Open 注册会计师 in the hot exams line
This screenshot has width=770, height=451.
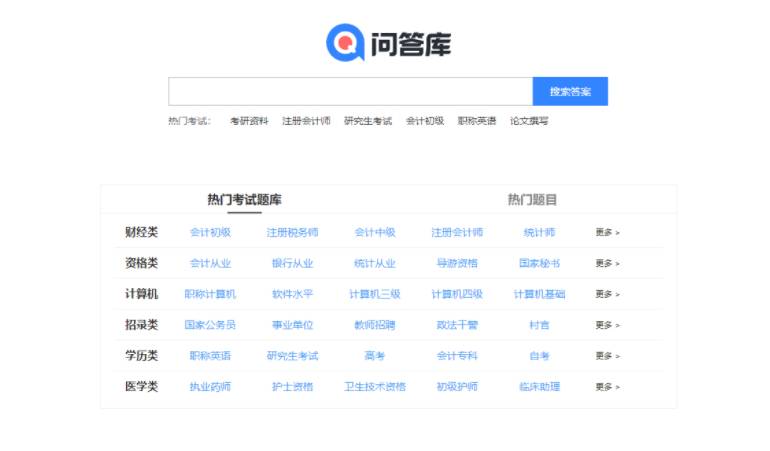click(x=306, y=121)
